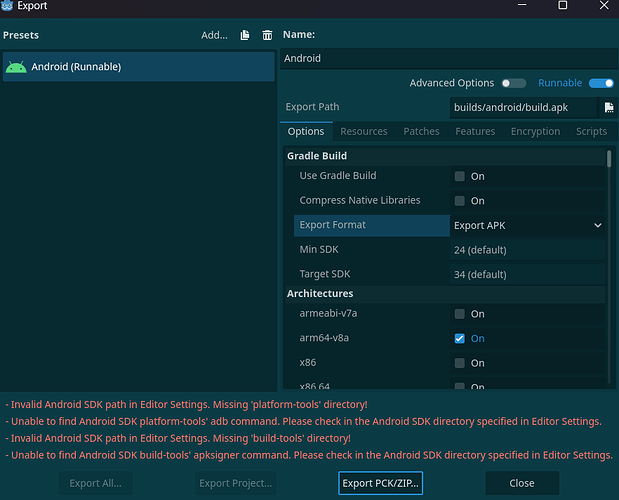Click the duplicate preset icon
This screenshot has width=619, height=500.
click(245, 35)
